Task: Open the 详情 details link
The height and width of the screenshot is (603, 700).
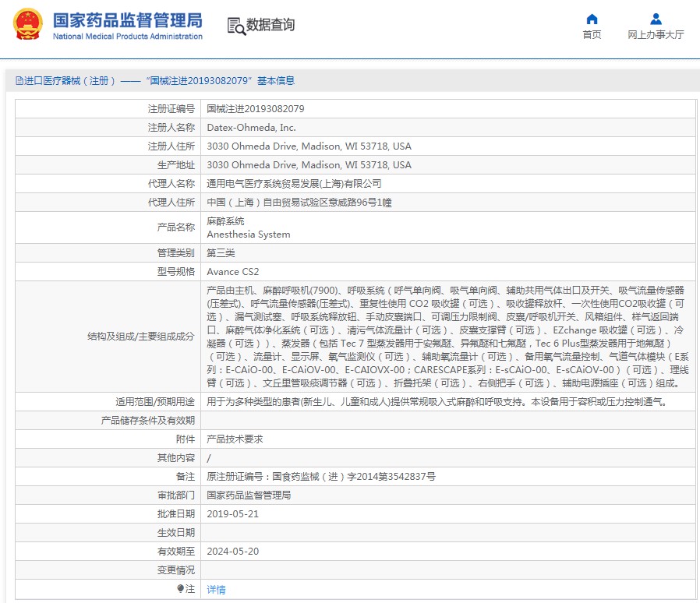Action: pos(216,589)
